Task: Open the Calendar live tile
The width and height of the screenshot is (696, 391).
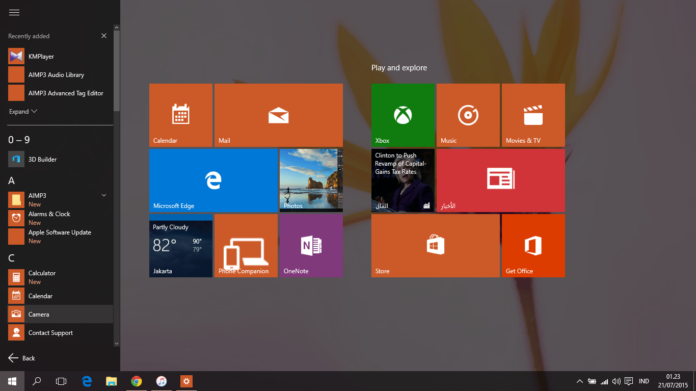Action: click(x=181, y=115)
